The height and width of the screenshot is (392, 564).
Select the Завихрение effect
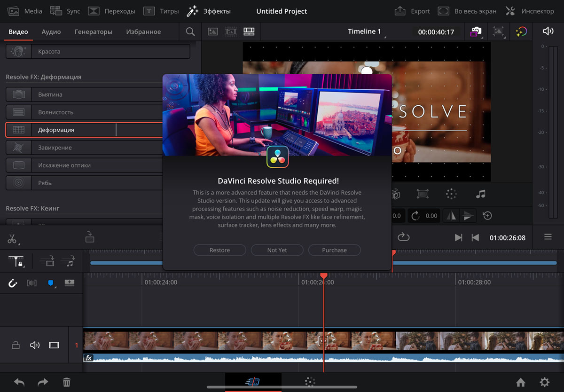(84, 148)
